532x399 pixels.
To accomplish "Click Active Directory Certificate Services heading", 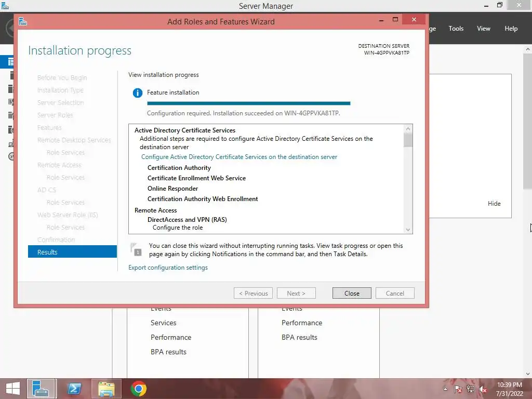I will coord(185,130).
